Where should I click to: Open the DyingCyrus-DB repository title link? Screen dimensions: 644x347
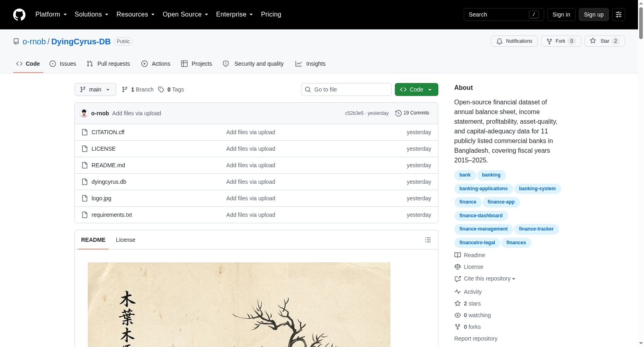(x=81, y=42)
